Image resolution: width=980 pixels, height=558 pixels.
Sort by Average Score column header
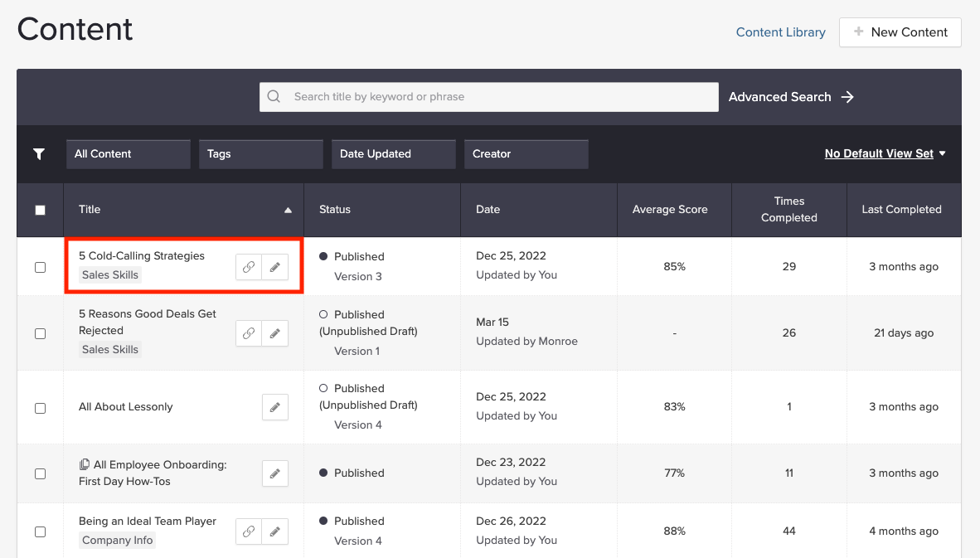[670, 210]
